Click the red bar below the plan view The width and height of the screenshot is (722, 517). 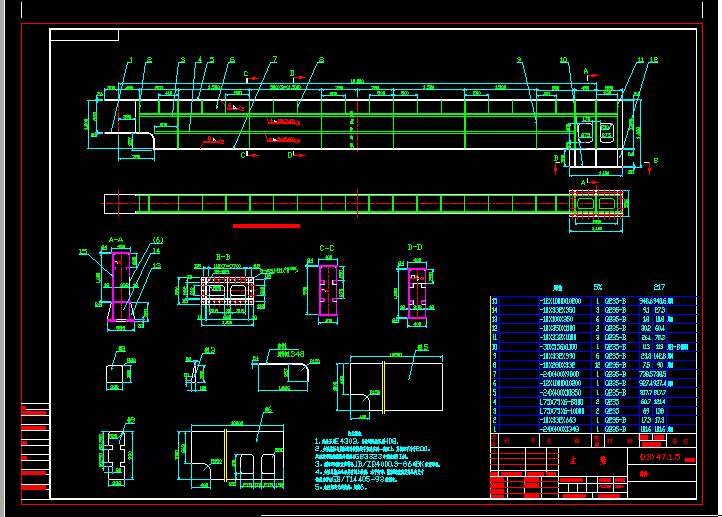[266, 226]
